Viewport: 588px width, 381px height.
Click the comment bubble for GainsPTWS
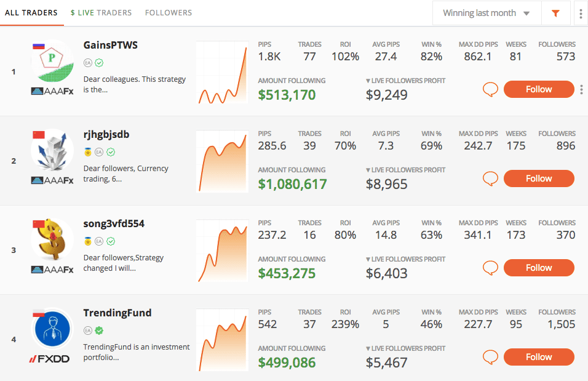(x=490, y=90)
